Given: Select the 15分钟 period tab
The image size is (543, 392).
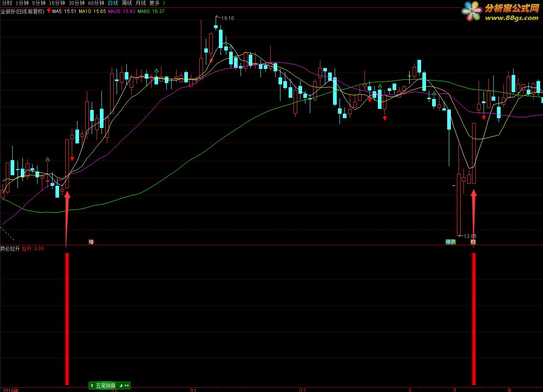Looking at the screenshot, I should pyautogui.click(x=57, y=3).
